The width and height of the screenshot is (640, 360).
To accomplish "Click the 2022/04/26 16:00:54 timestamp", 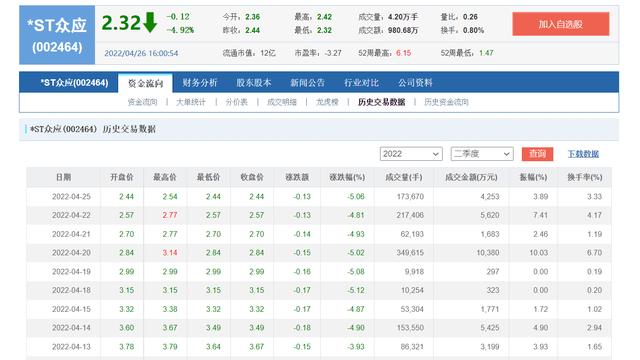I will point(141,53).
